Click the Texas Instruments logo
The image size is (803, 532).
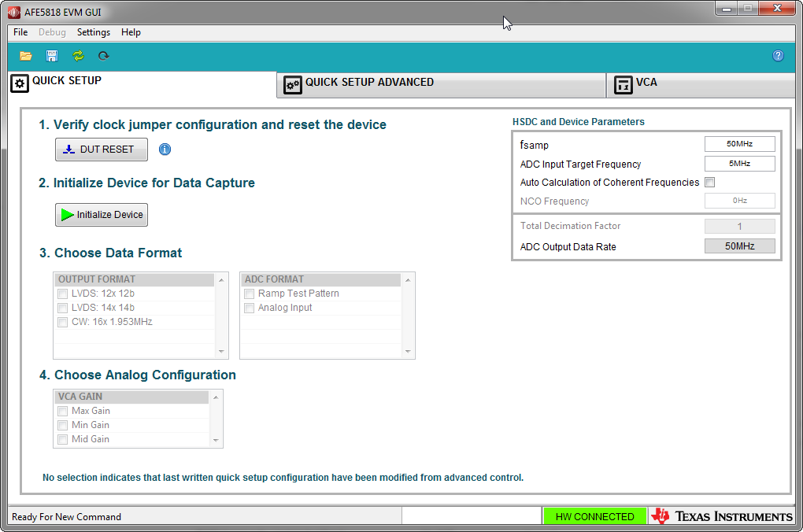(722, 516)
